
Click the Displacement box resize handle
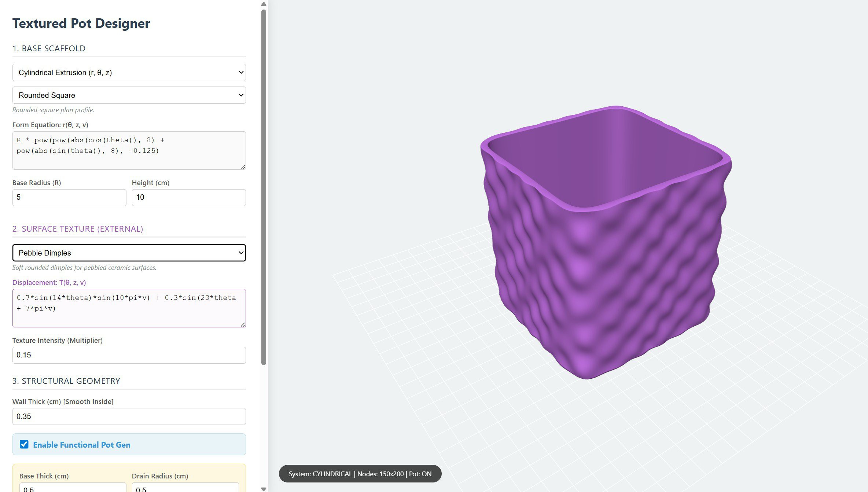243,324
